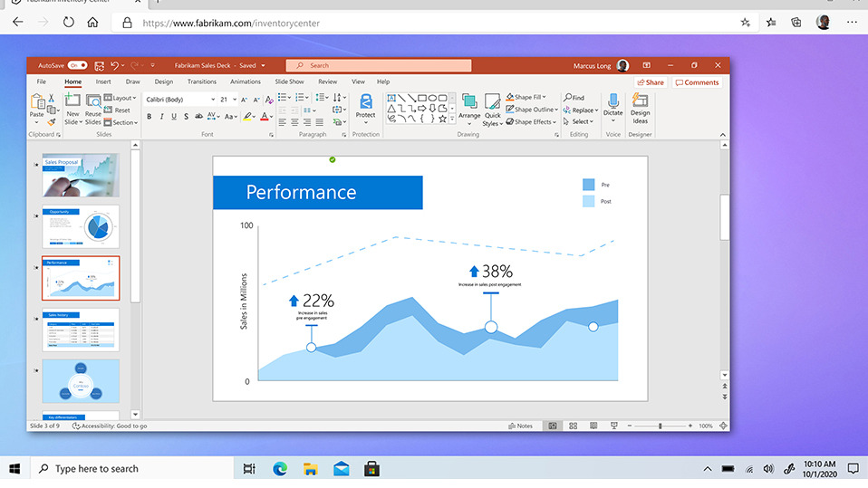Center align the paragraph text
The width and height of the screenshot is (868, 488).
pyautogui.click(x=294, y=122)
